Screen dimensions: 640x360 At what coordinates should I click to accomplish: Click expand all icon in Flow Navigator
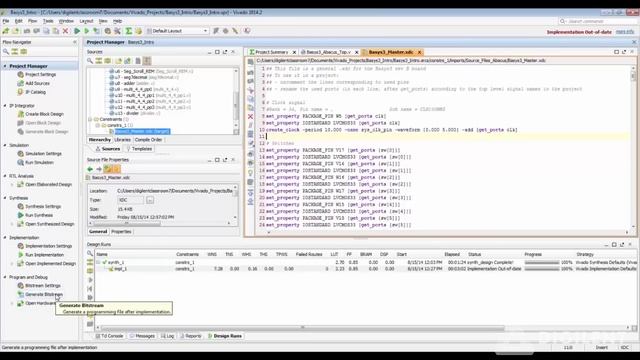(x=24, y=52)
